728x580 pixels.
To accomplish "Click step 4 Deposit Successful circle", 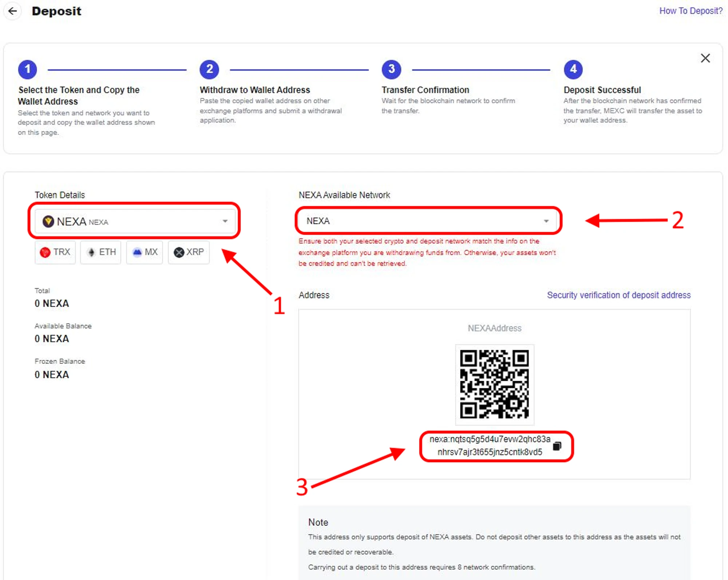I will click(x=573, y=69).
